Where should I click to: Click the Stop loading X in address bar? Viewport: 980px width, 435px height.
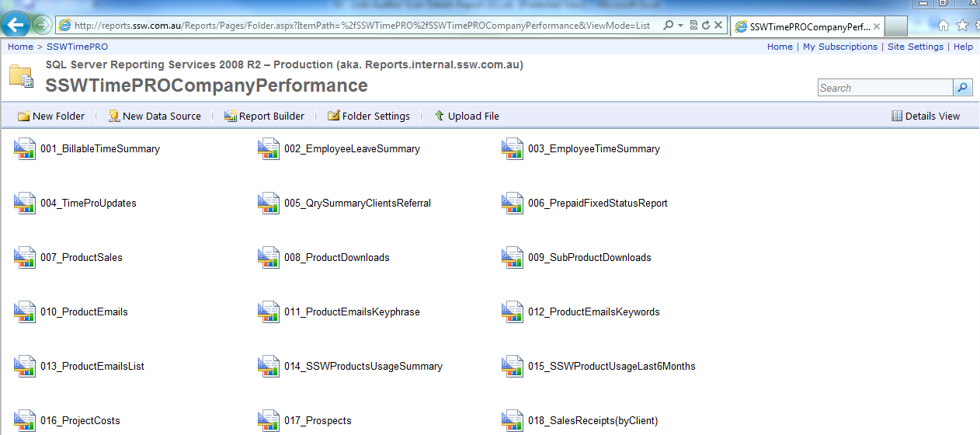[x=718, y=26]
